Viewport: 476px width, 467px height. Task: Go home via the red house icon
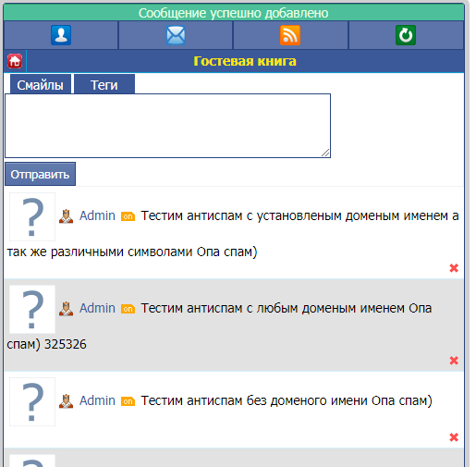coord(15,61)
